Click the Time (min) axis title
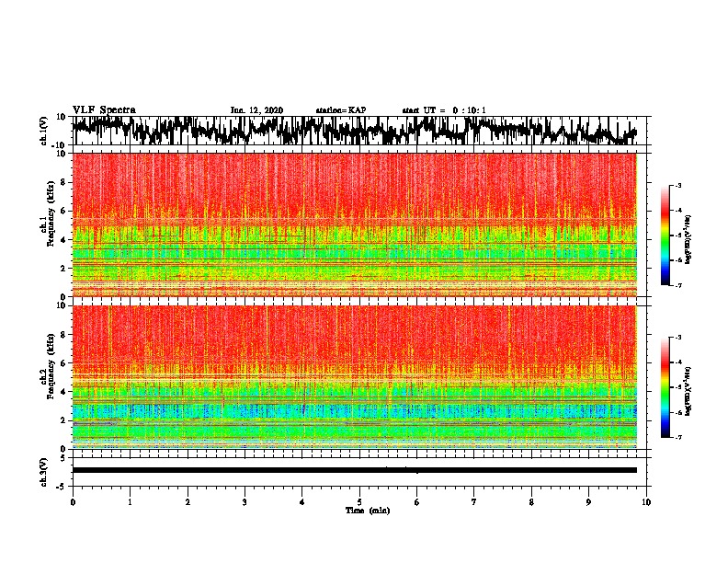 [x=368, y=511]
